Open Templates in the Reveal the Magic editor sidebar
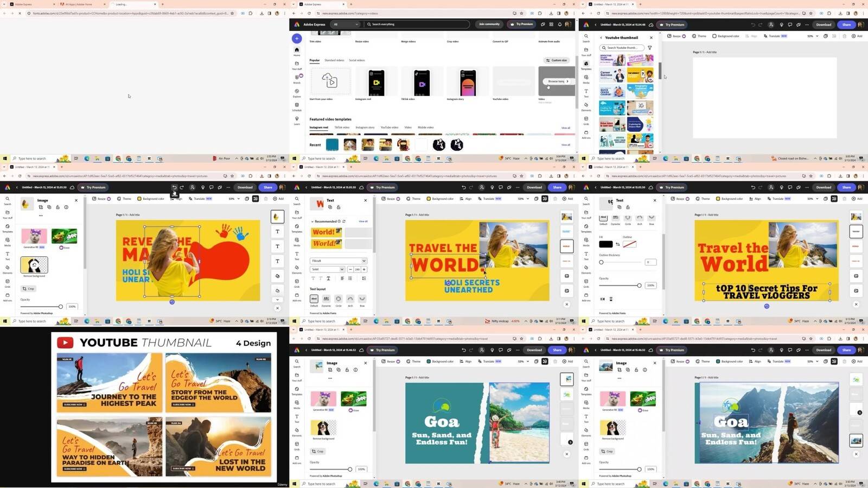This screenshot has height=488, width=868. [8, 228]
